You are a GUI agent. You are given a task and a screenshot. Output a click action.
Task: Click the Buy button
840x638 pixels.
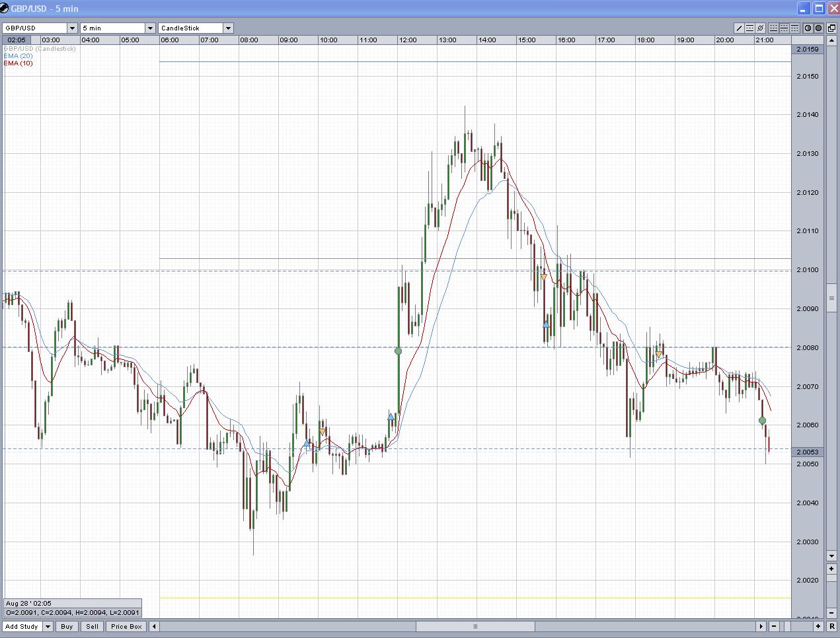(67, 626)
